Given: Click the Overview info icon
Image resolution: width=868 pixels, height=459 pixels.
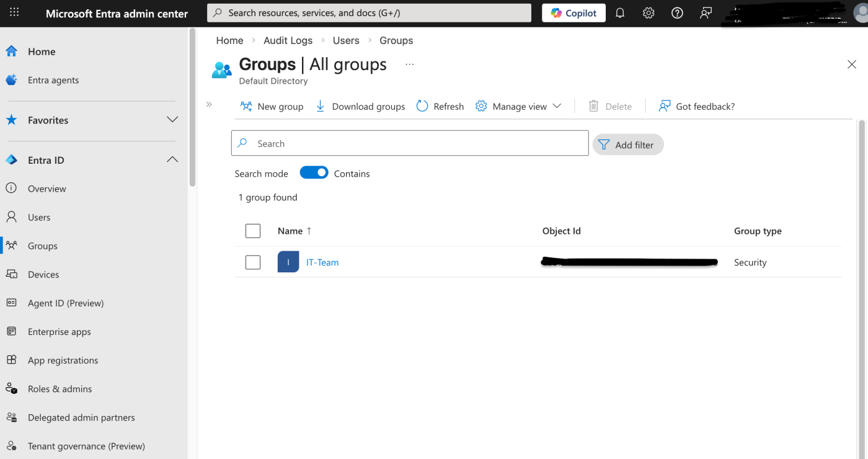Looking at the screenshot, I should click(x=11, y=189).
